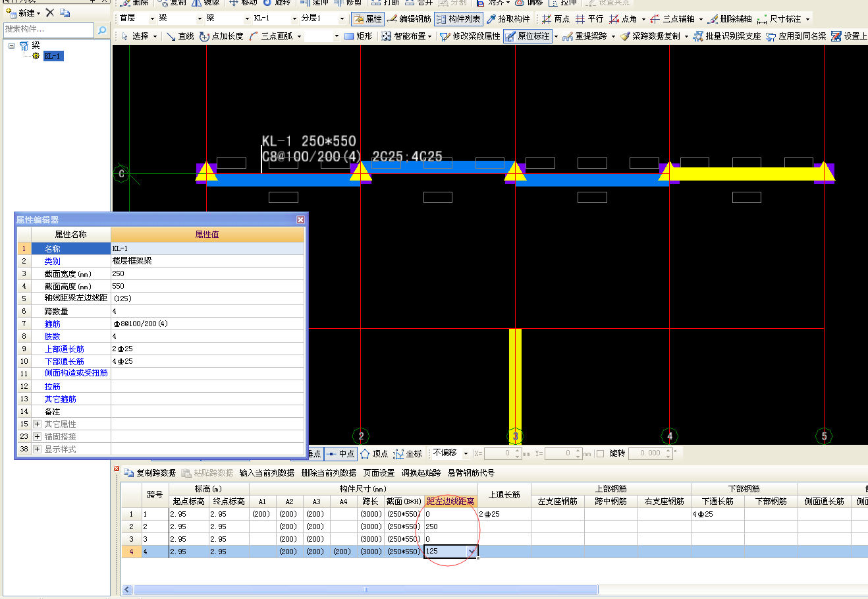Click the 复制跨数据 copy span data button

pyautogui.click(x=150, y=472)
